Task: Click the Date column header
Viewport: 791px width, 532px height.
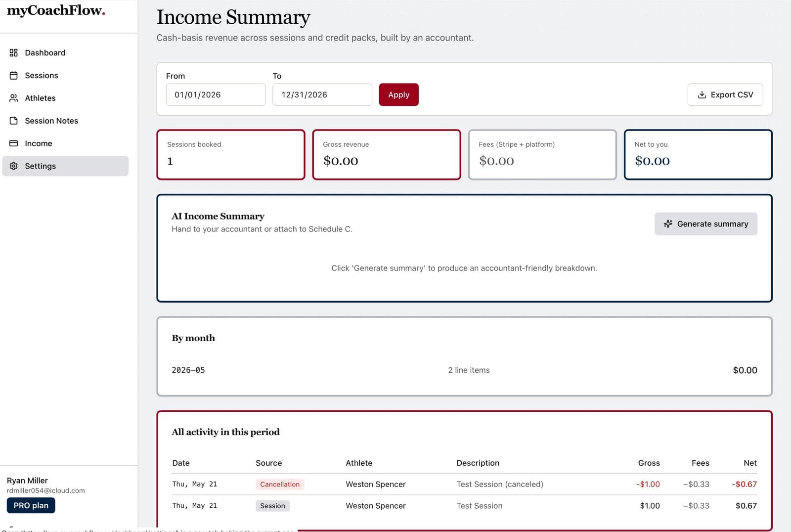Action: [x=181, y=463]
